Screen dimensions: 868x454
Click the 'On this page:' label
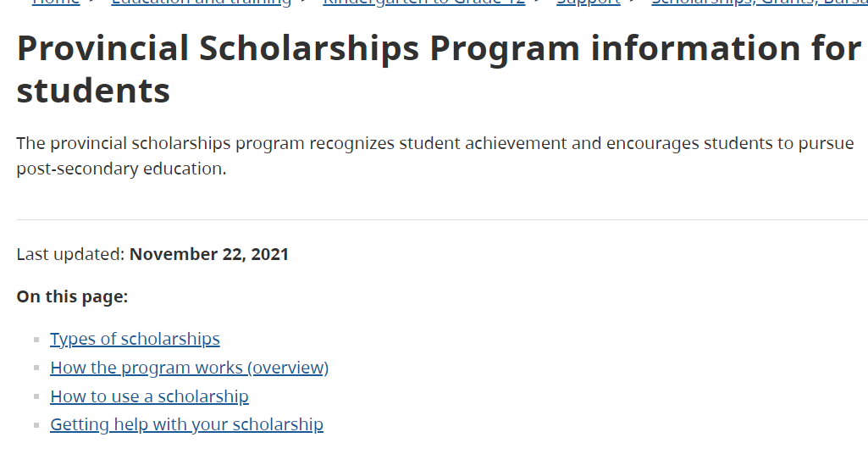[x=72, y=296]
